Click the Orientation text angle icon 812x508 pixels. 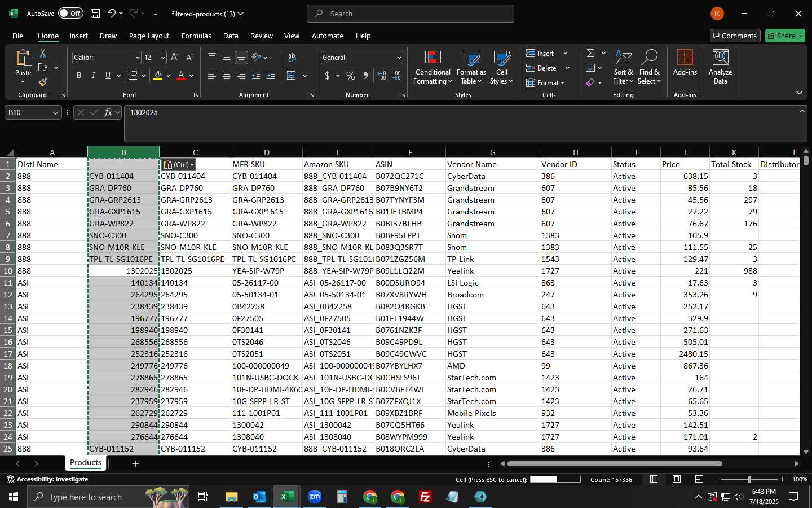tap(256, 58)
